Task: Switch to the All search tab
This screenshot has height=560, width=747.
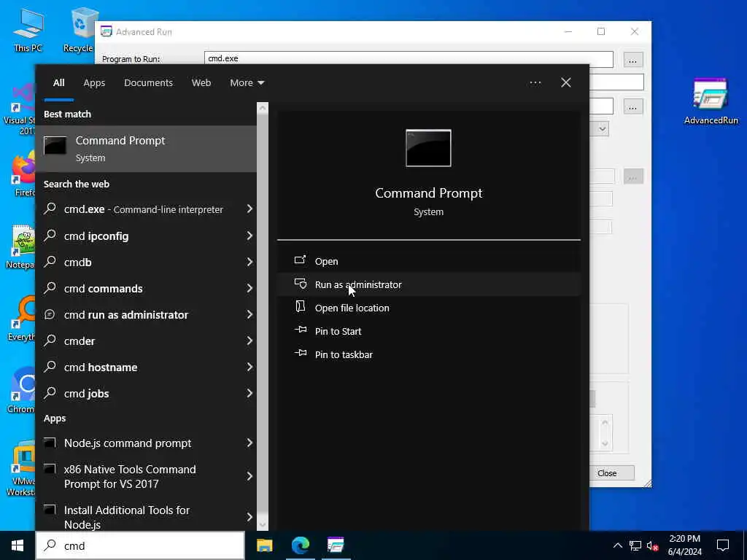Action: click(x=58, y=83)
